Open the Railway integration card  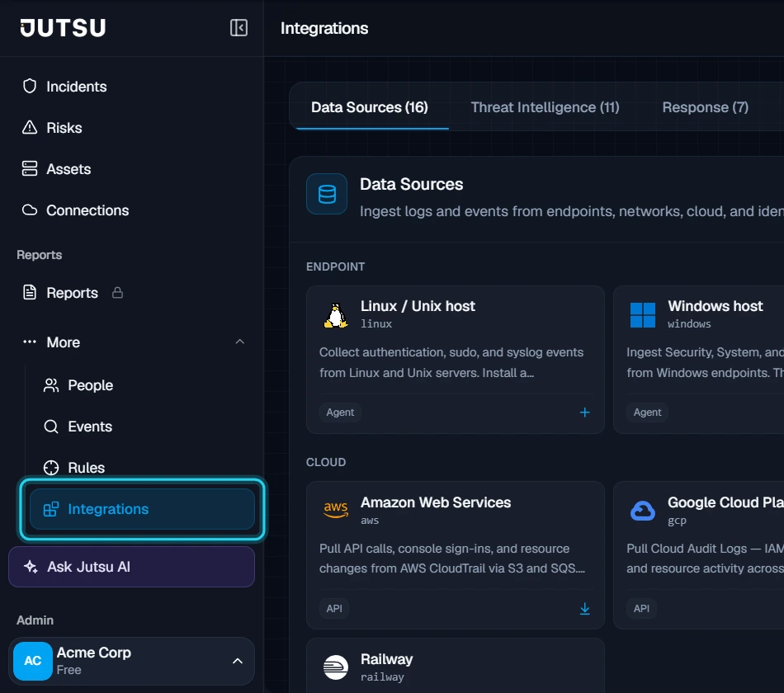click(455, 666)
